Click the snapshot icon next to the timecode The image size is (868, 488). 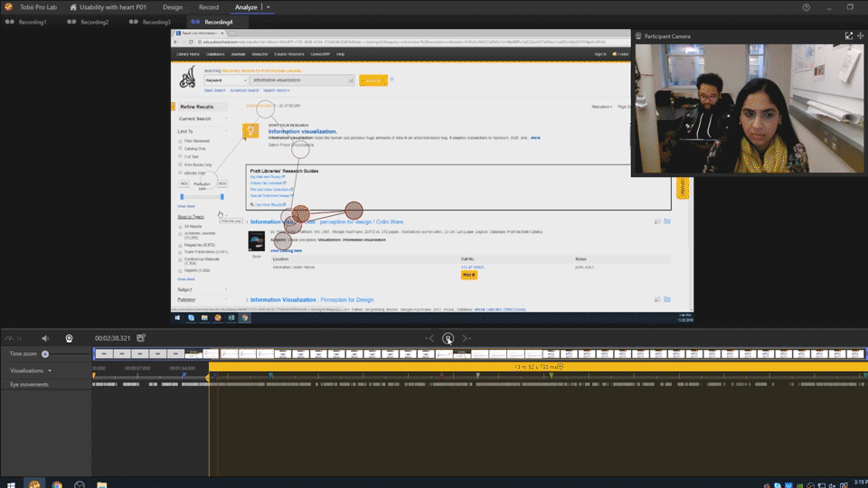pos(141,337)
